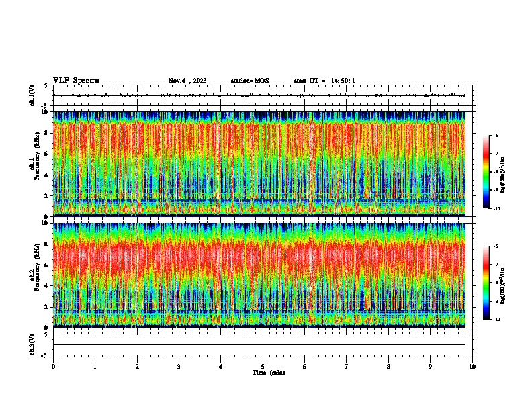Click the "-7" label on ch.1 color scale
This screenshot has width=532, height=411.
click(496, 154)
